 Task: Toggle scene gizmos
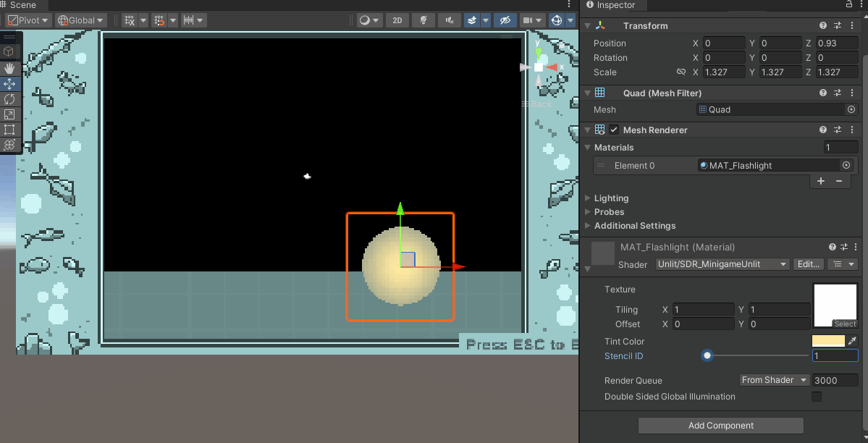point(556,20)
